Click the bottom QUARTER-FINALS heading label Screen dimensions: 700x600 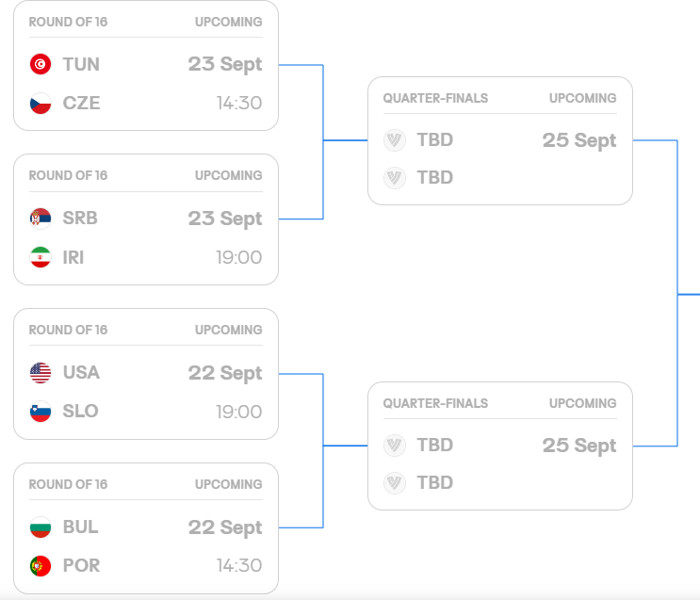435,403
